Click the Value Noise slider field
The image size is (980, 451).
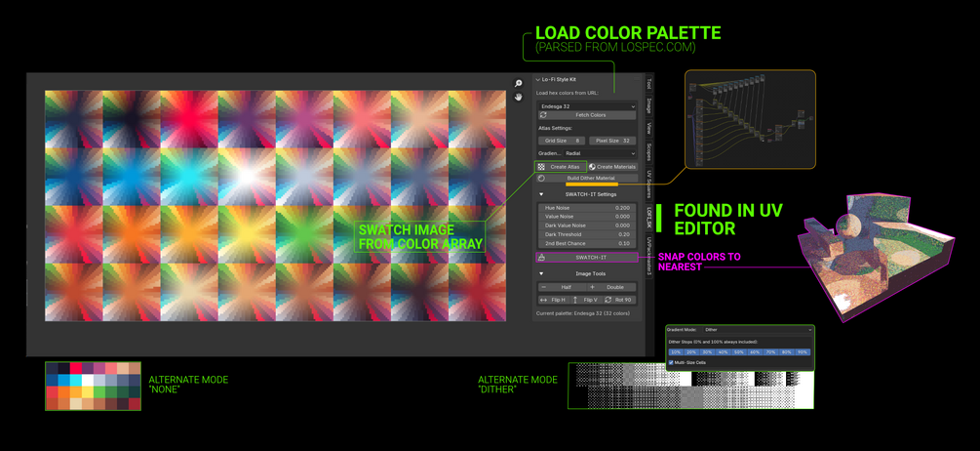click(x=587, y=216)
